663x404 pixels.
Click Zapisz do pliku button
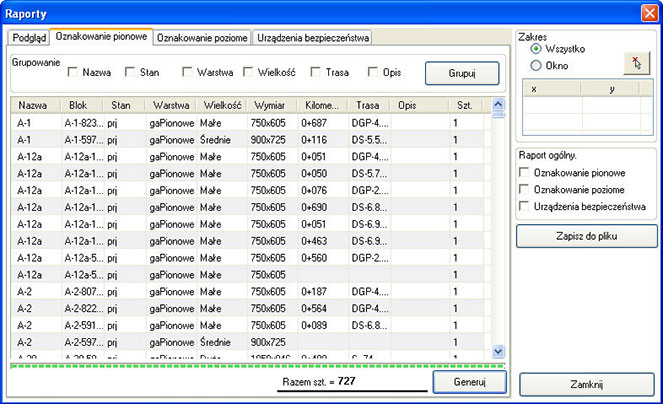[587, 236]
